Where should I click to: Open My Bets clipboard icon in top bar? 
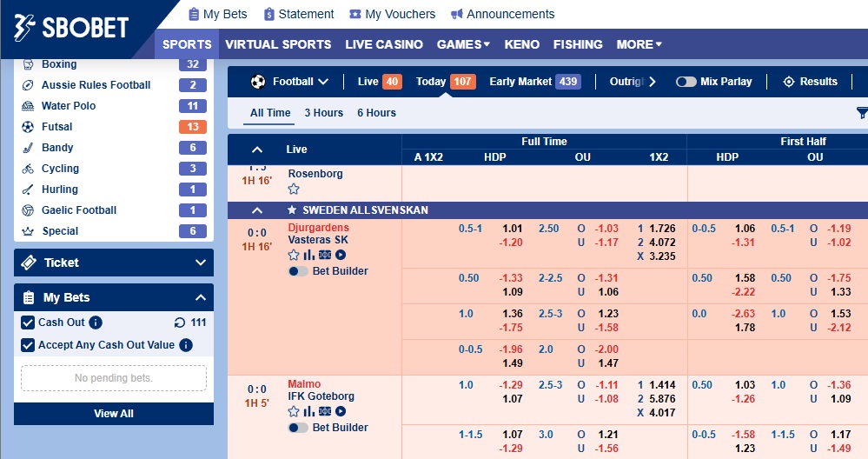click(x=194, y=14)
